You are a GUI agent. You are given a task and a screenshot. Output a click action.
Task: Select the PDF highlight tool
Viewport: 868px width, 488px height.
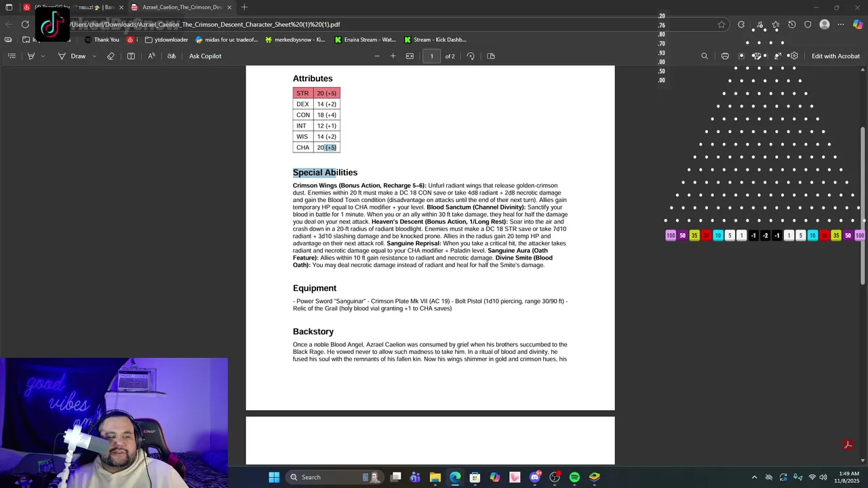point(31,56)
